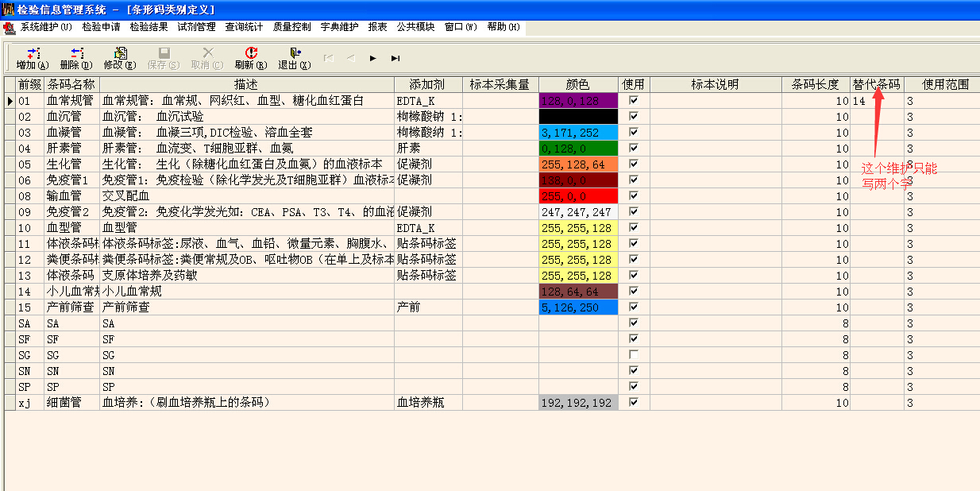Click the 描述 column header
Image resolution: width=980 pixels, height=491 pixels.
tap(247, 85)
